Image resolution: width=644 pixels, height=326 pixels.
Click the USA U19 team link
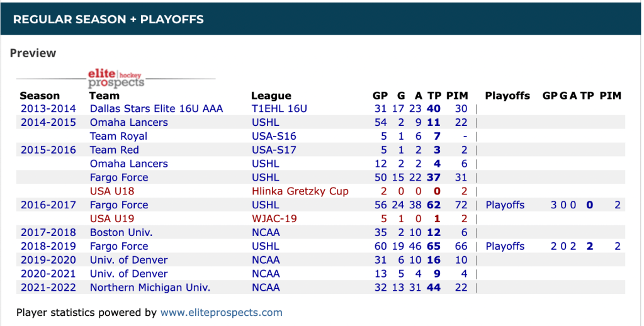(x=112, y=219)
